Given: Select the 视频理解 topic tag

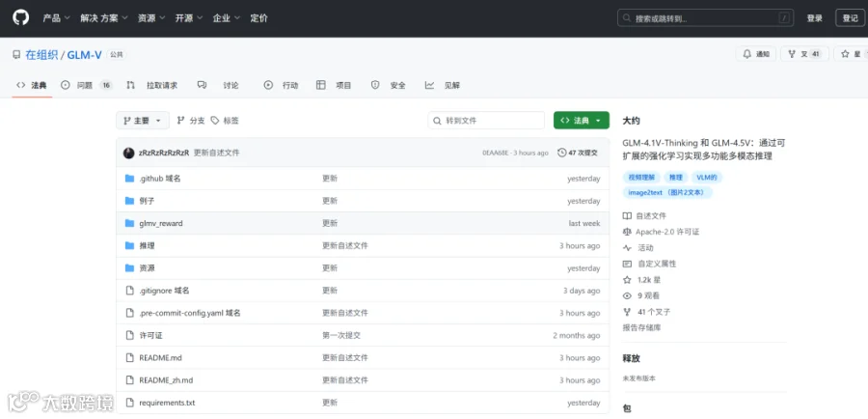Looking at the screenshot, I should (x=641, y=178).
